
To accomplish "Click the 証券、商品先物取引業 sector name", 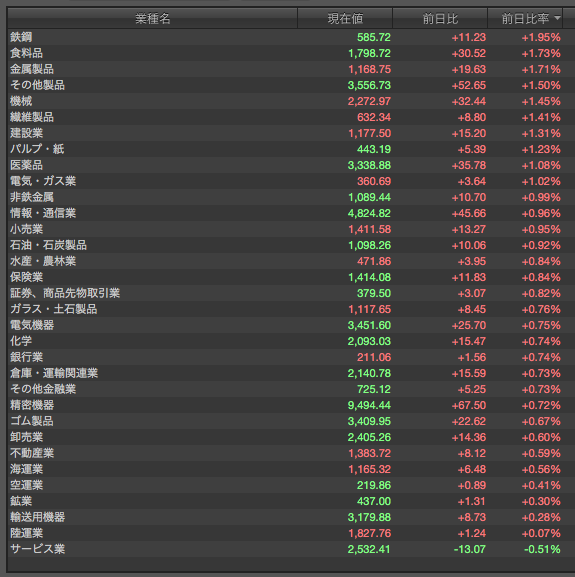I will click(x=65, y=293).
